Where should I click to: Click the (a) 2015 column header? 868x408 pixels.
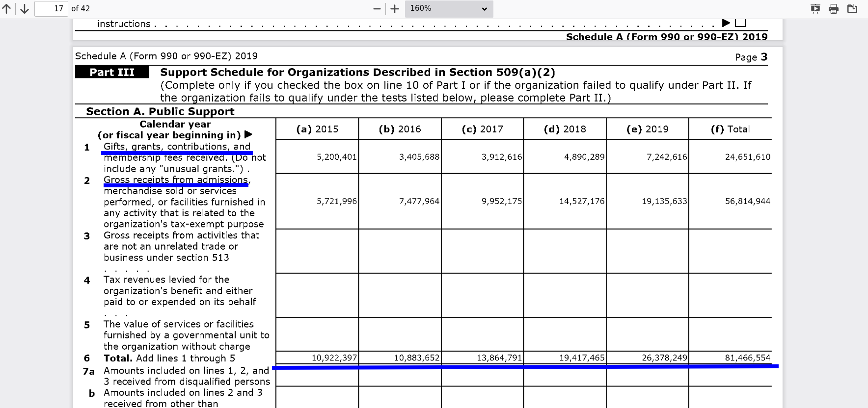click(x=317, y=129)
